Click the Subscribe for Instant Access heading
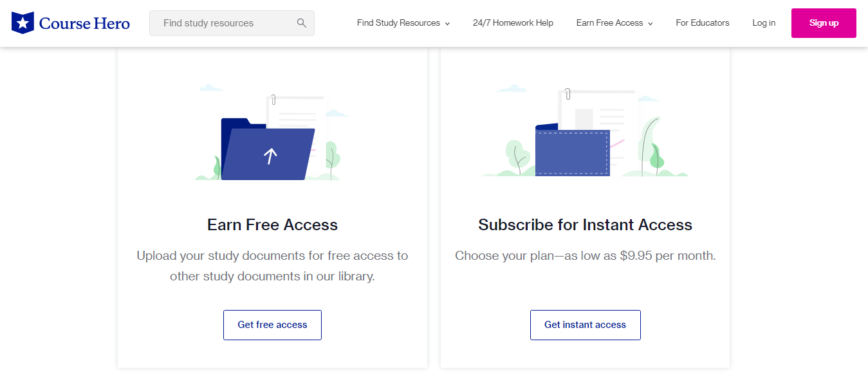The height and width of the screenshot is (391, 868). pyautogui.click(x=585, y=224)
